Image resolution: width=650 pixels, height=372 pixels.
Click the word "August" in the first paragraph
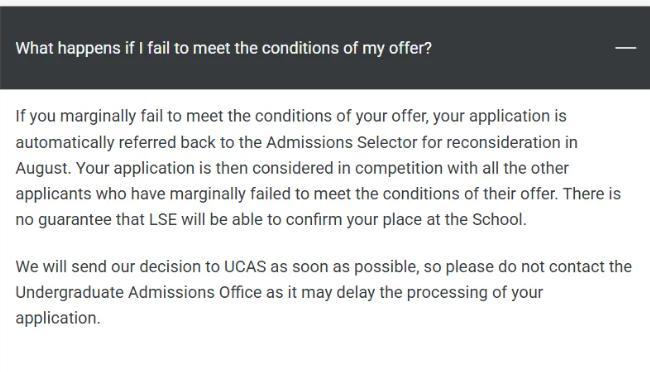pos(43,168)
